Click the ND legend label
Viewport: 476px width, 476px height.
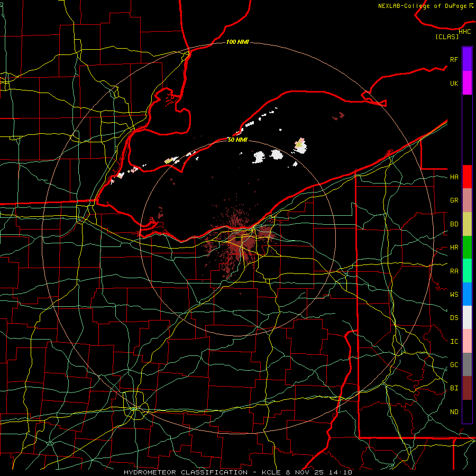[x=454, y=411]
